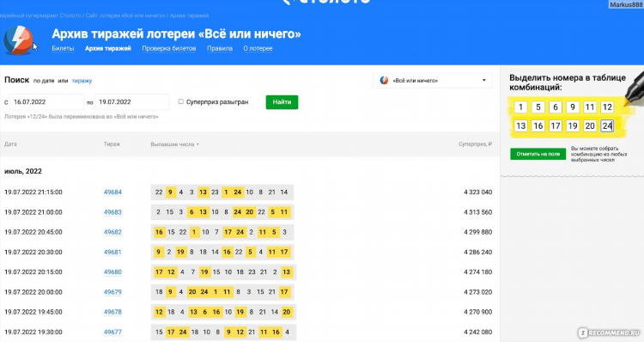Open the «О лотерее» tab
The image size is (644, 342).
click(x=258, y=48)
